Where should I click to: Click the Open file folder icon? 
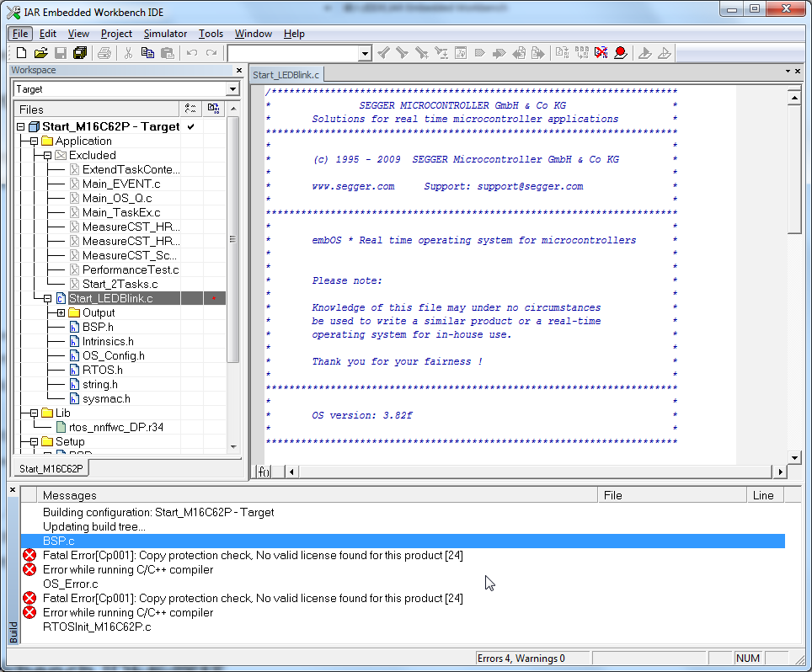[x=40, y=53]
